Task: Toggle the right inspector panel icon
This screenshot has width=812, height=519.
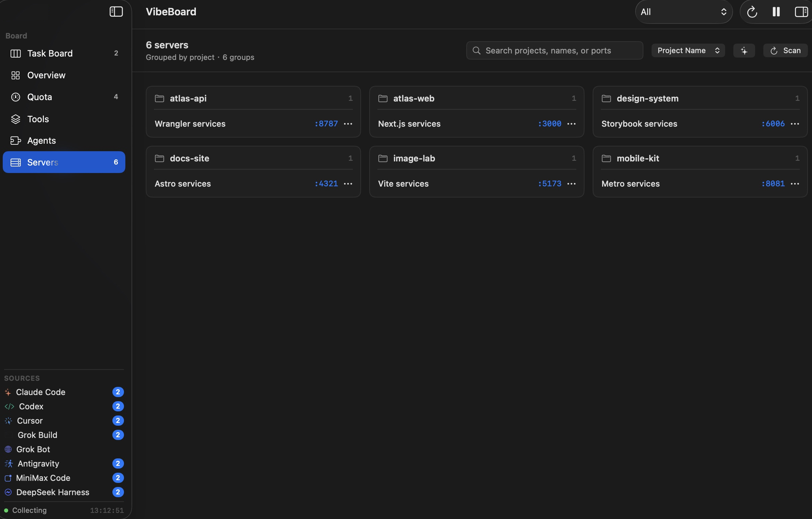Action: (801, 12)
